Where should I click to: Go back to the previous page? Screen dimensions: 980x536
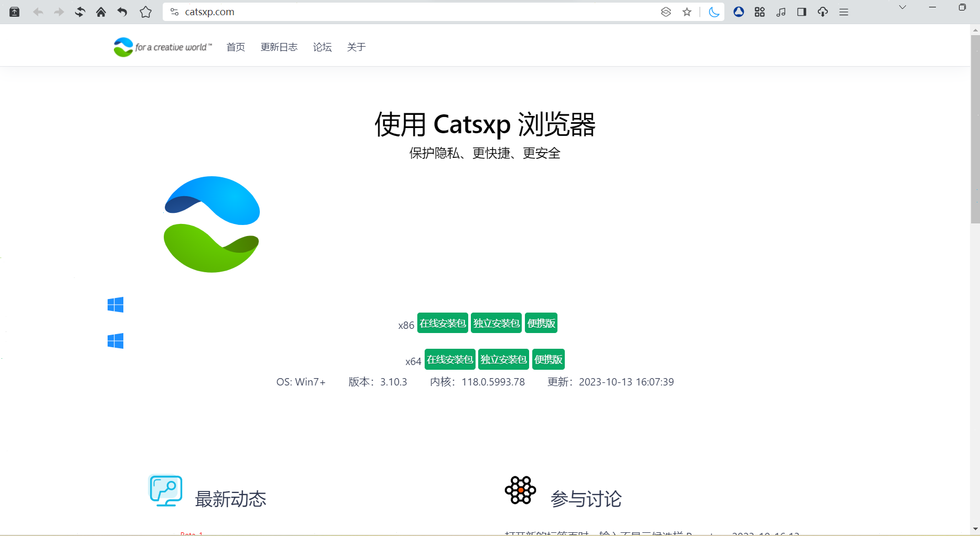38,12
